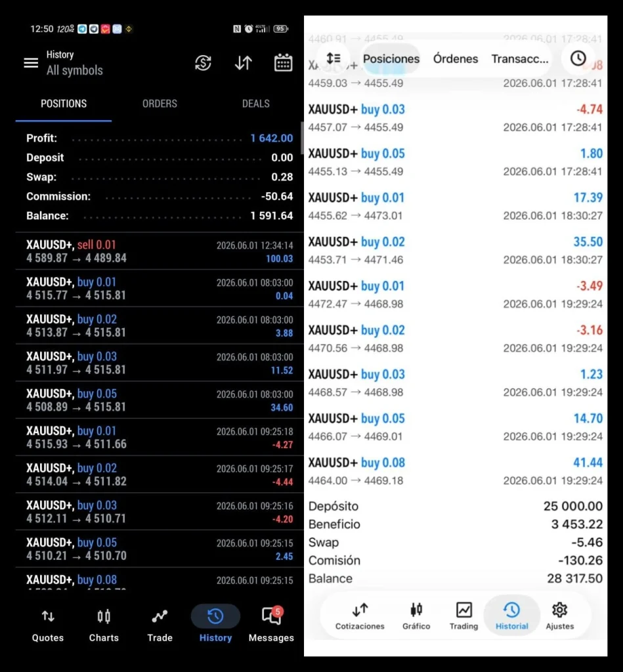Image resolution: width=623 pixels, height=672 pixels.
Task: Open Ajustes gear icon
Action: (x=559, y=616)
